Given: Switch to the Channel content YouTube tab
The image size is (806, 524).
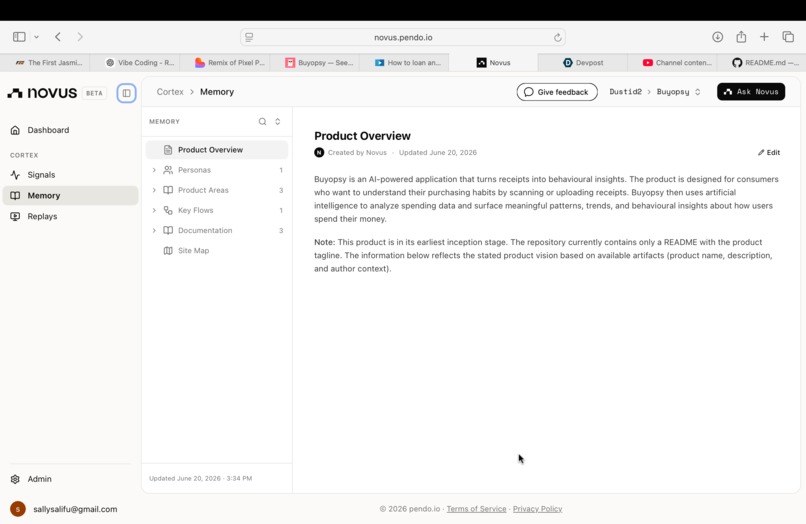Looking at the screenshot, I should (x=672, y=63).
